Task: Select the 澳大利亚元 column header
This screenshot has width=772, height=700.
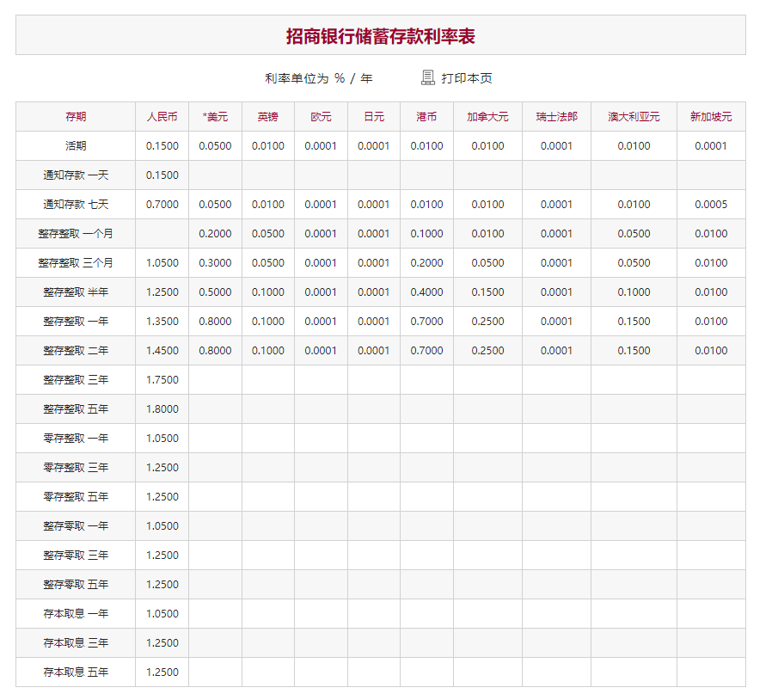Action: pos(634,117)
